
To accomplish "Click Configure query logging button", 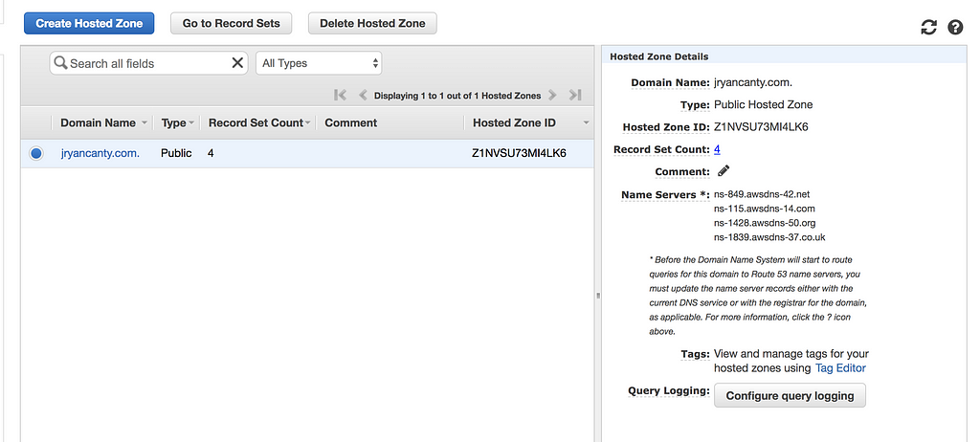I will tap(790, 396).
